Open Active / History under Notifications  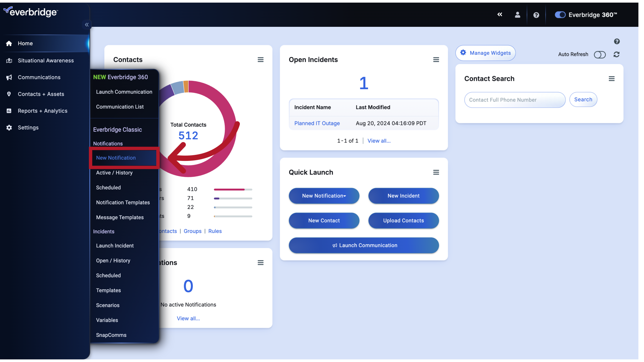(x=114, y=173)
